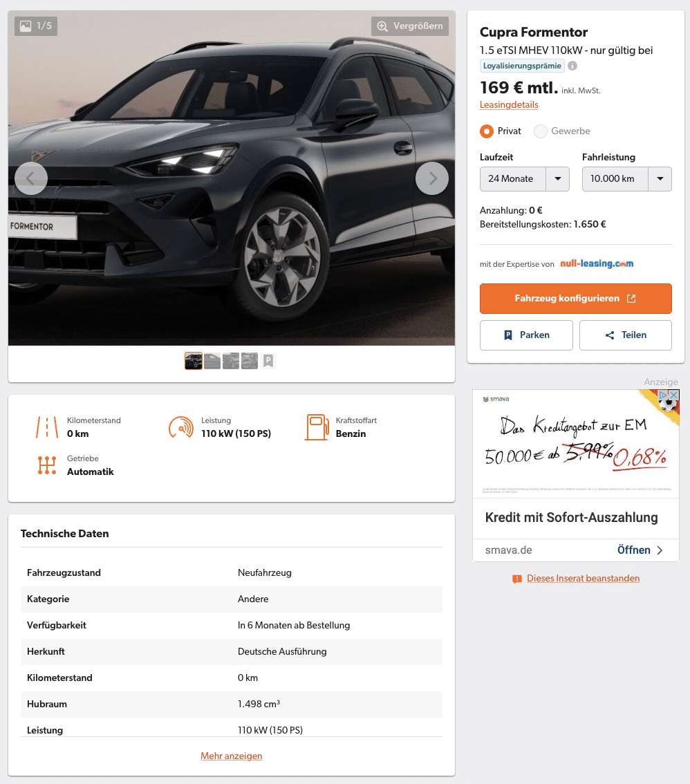The width and height of the screenshot is (690, 784).
Task: Select the Gewerbe radio button
Action: 541,131
